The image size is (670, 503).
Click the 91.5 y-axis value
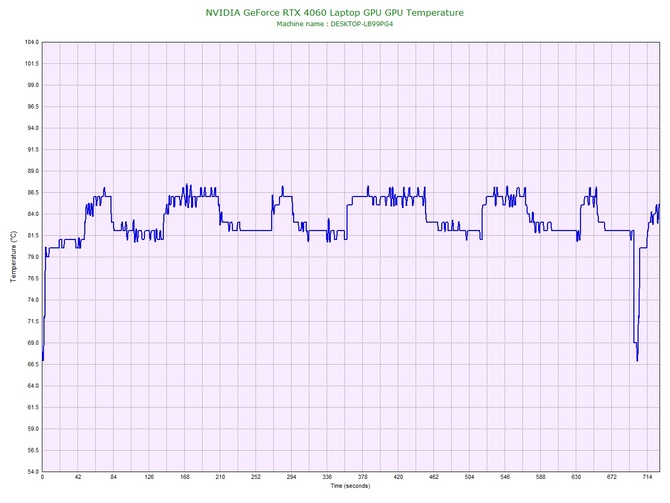32,150
